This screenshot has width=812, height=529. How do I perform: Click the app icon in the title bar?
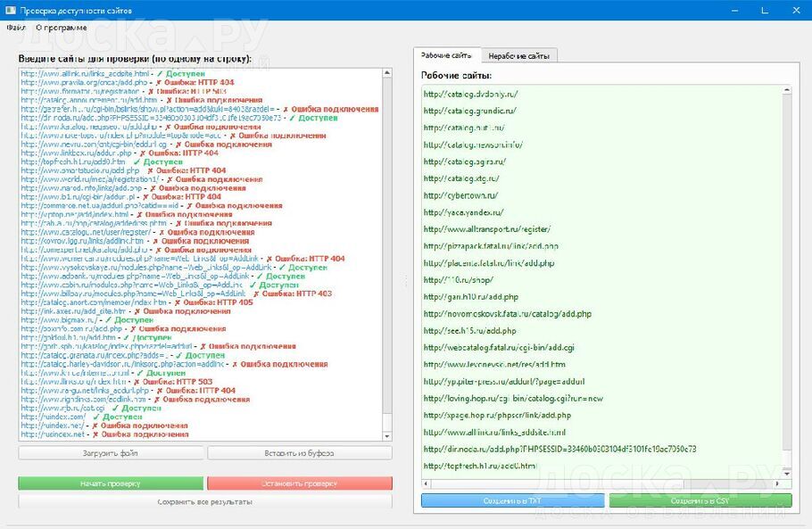(x=9, y=9)
